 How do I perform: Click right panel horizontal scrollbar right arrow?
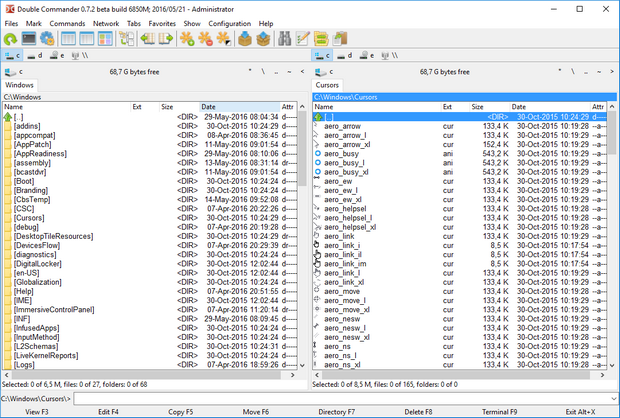click(602, 374)
